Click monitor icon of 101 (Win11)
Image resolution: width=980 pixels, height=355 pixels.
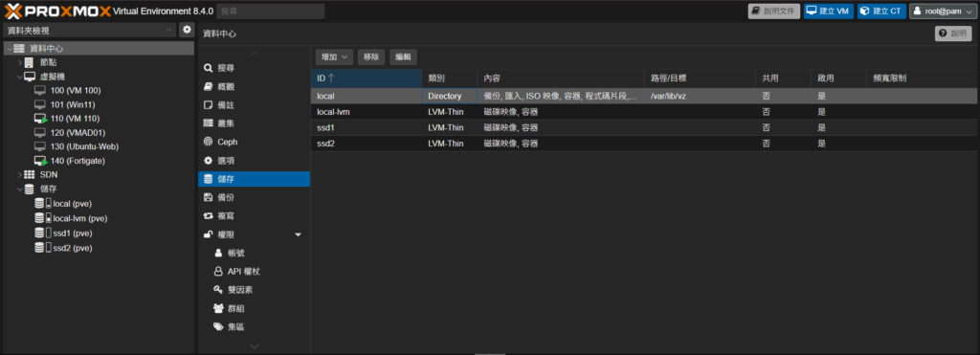40,104
